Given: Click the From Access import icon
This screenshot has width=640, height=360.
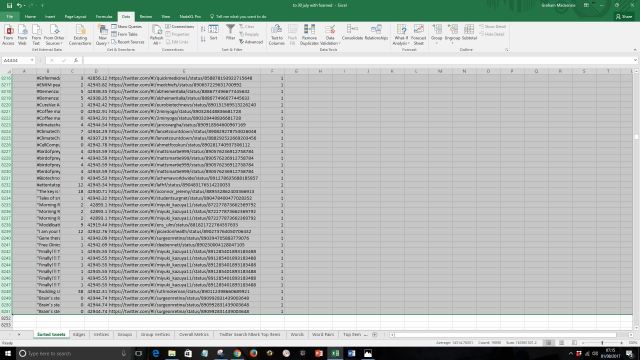Looking at the screenshot, I should tap(9, 34).
